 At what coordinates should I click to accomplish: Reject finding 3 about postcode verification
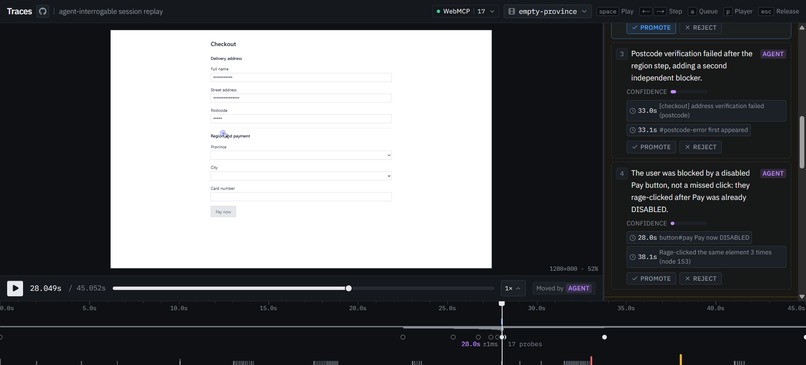click(x=700, y=147)
